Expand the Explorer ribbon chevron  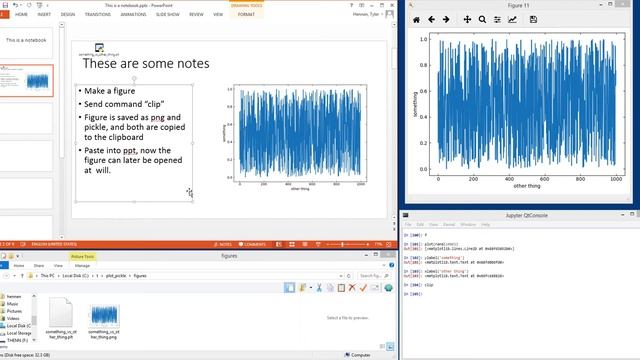point(385,265)
